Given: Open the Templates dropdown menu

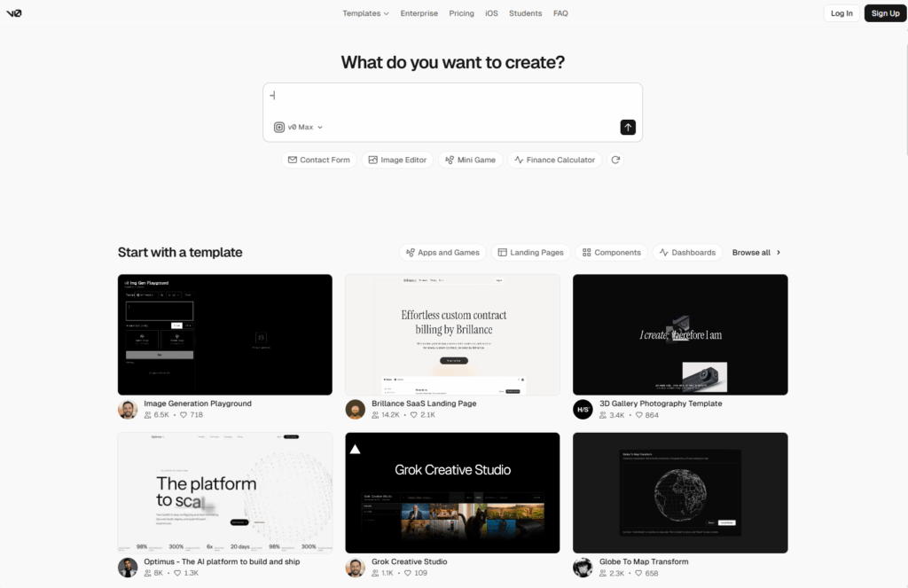Looking at the screenshot, I should click(365, 13).
